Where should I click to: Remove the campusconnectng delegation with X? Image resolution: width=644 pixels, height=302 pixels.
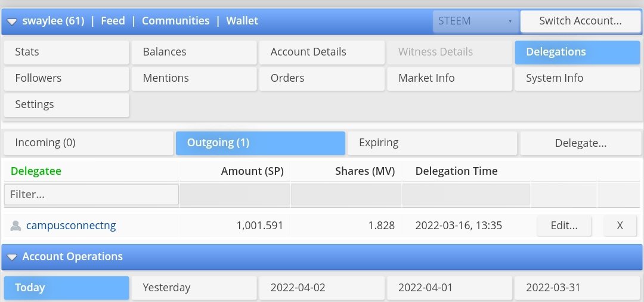coord(620,226)
